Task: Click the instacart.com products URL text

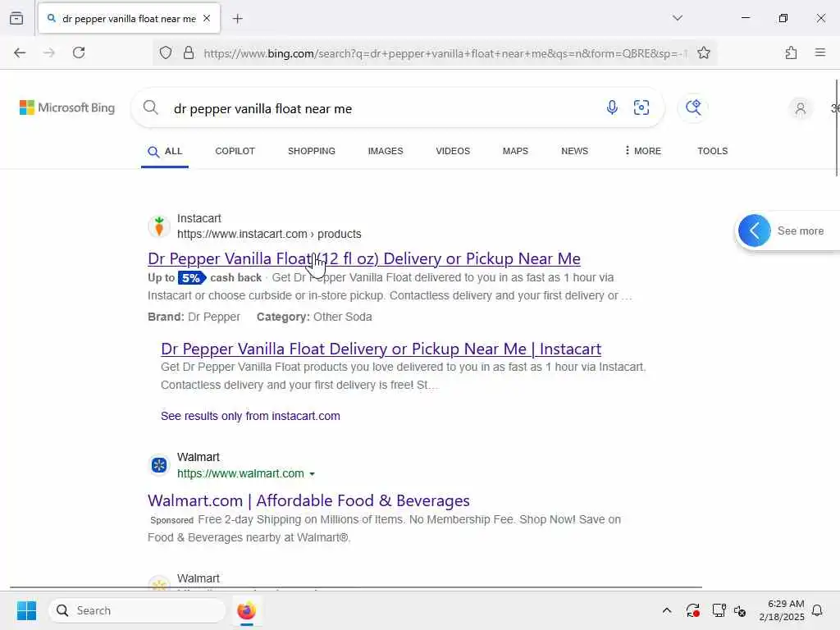Action: (x=269, y=234)
